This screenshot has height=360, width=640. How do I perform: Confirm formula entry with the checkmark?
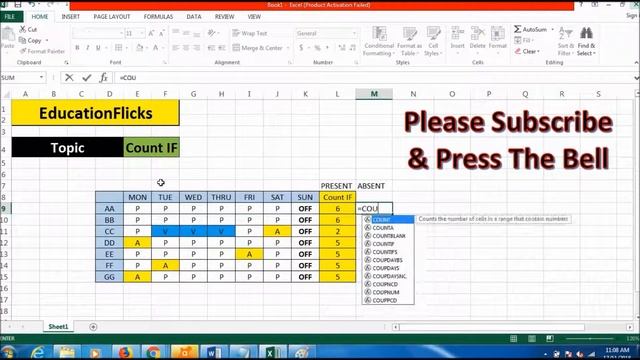coord(86,78)
